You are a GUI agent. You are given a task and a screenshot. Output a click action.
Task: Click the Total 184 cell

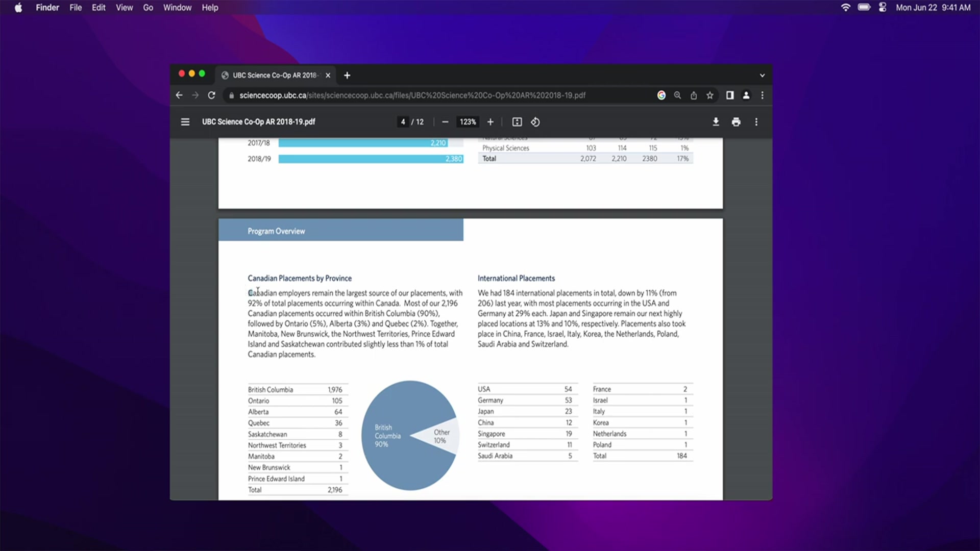(x=682, y=456)
